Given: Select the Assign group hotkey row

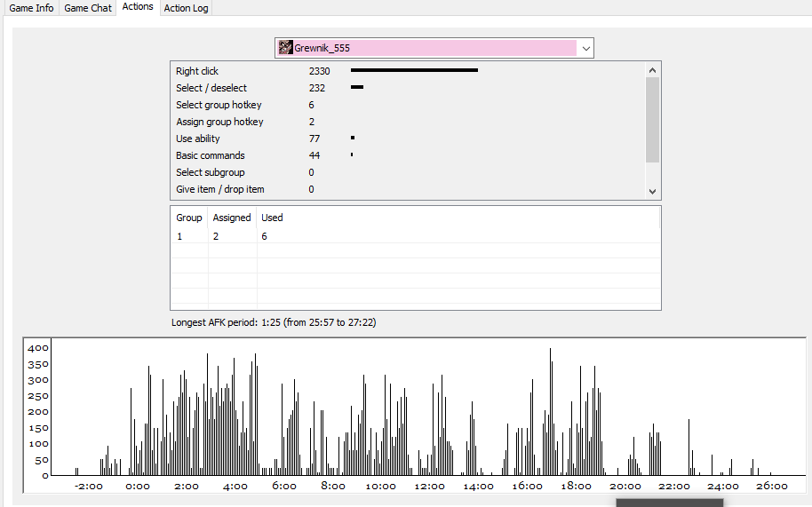Looking at the screenshot, I should coord(408,122).
